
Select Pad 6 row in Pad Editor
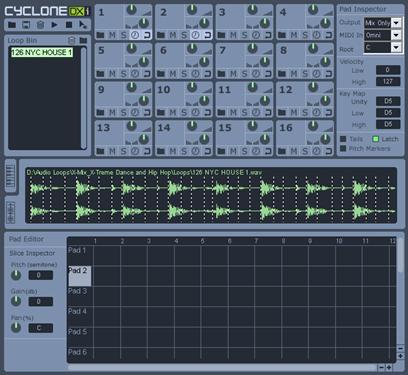80,354
